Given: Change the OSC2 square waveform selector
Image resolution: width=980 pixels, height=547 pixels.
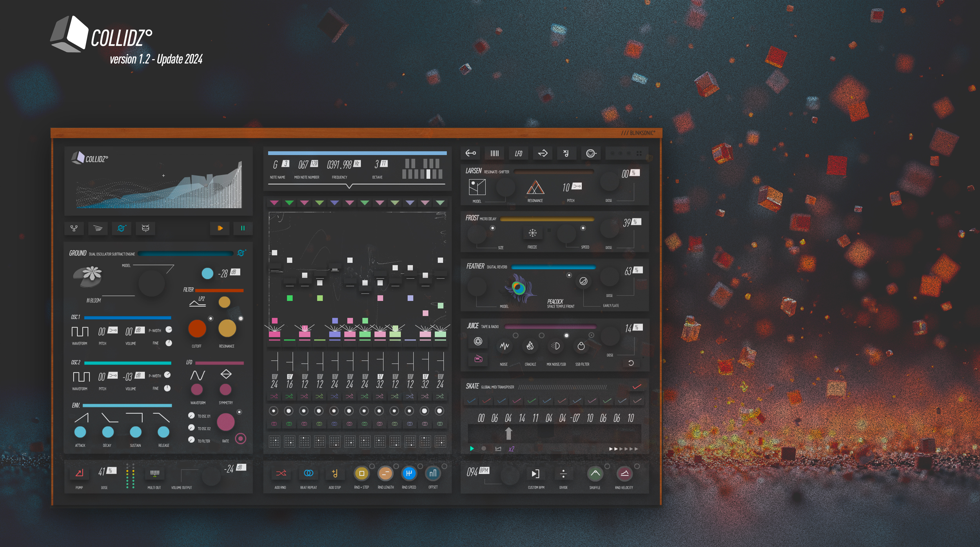Looking at the screenshot, I should (x=81, y=377).
